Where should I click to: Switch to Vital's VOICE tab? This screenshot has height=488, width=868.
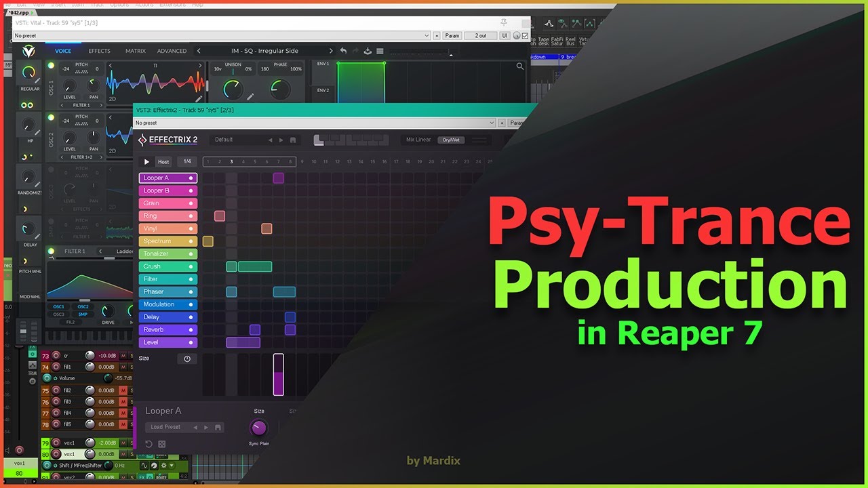pos(63,51)
